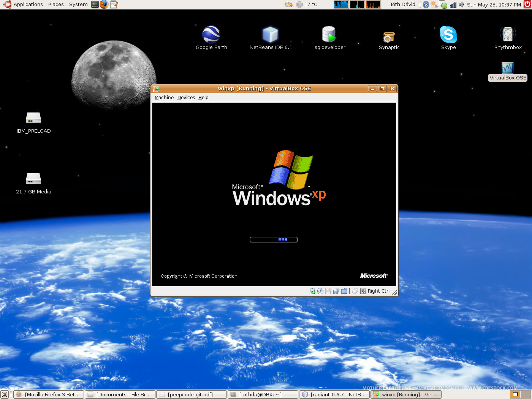Launch Firefox from the top panel
The height and width of the screenshot is (399, 532).
(104, 5)
